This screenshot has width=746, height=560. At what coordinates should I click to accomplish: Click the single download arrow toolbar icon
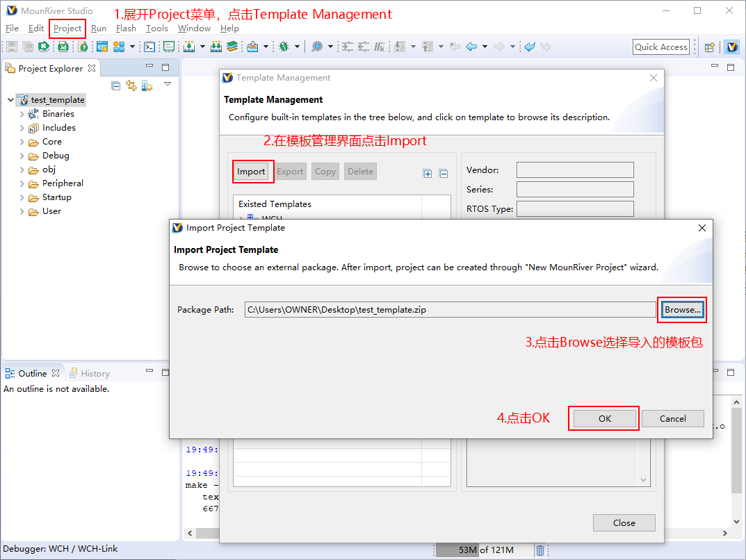click(189, 47)
